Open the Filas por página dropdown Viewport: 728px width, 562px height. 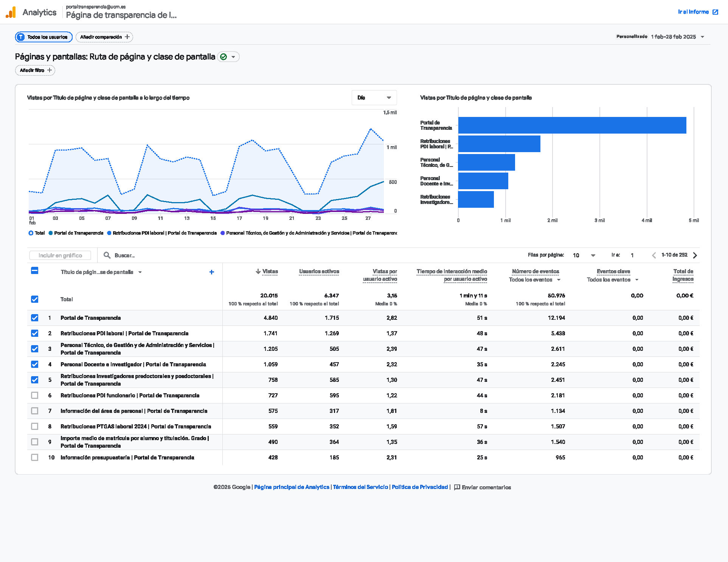pyautogui.click(x=584, y=255)
